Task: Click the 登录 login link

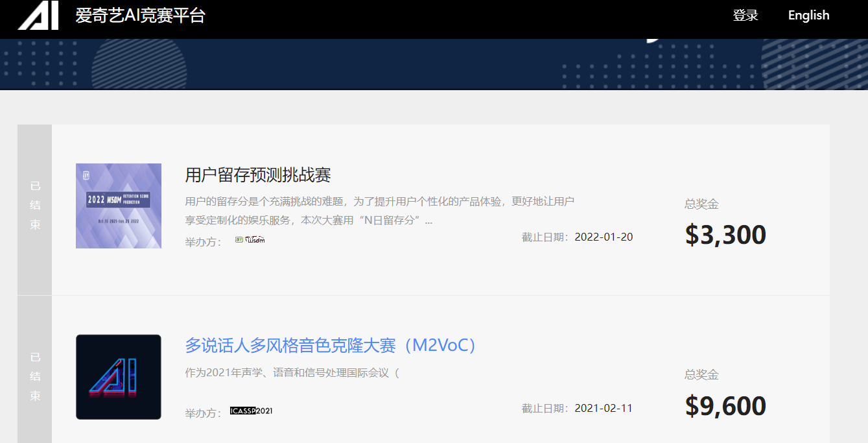Action: coord(745,16)
